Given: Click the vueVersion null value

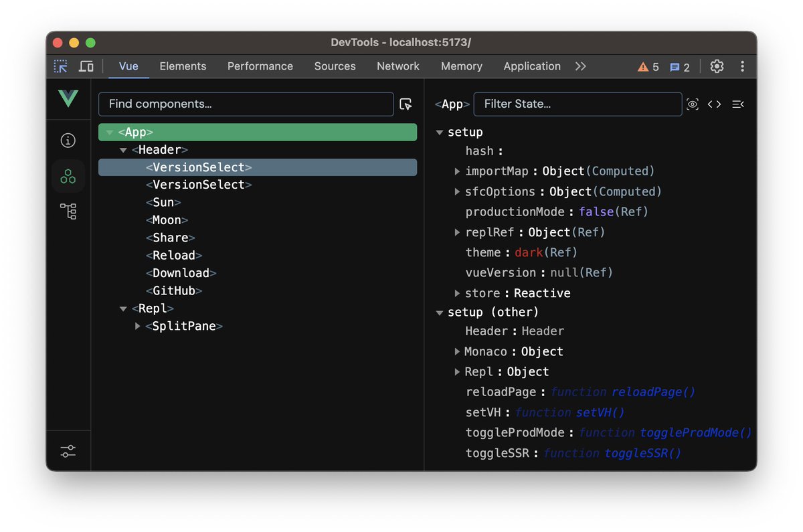Looking at the screenshot, I should (x=564, y=272).
